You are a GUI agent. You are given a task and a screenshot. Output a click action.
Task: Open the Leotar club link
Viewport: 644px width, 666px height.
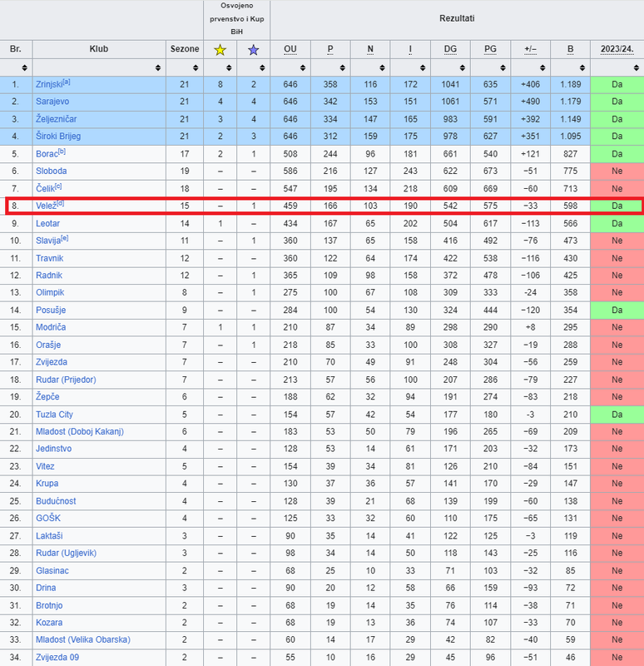pos(47,223)
